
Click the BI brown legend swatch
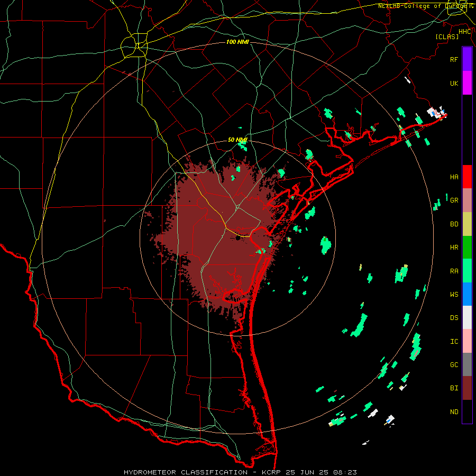(x=467, y=388)
